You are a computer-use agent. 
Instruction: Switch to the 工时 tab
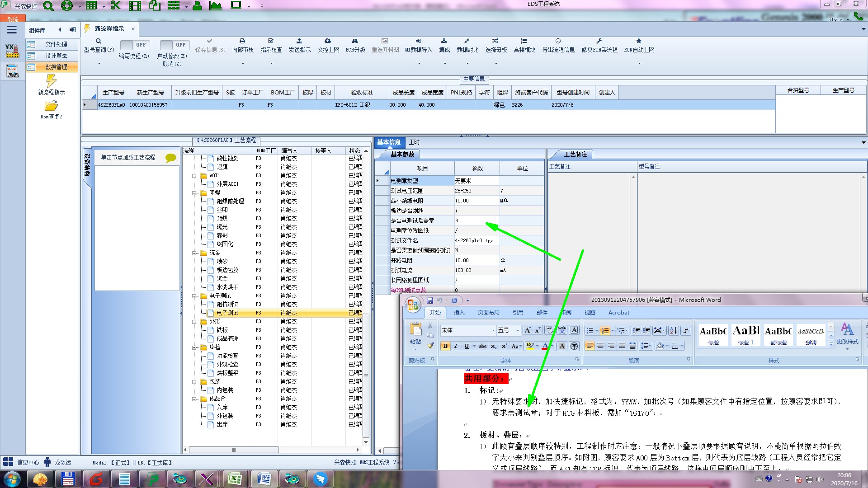414,142
